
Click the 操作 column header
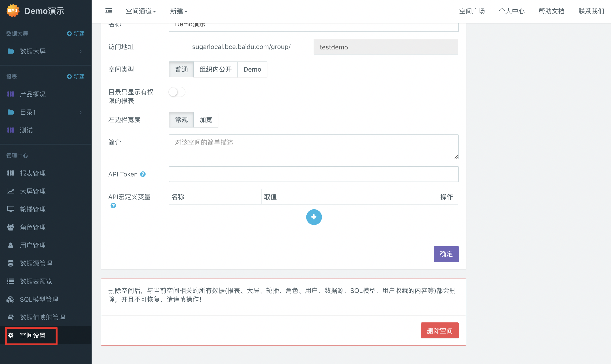447,197
